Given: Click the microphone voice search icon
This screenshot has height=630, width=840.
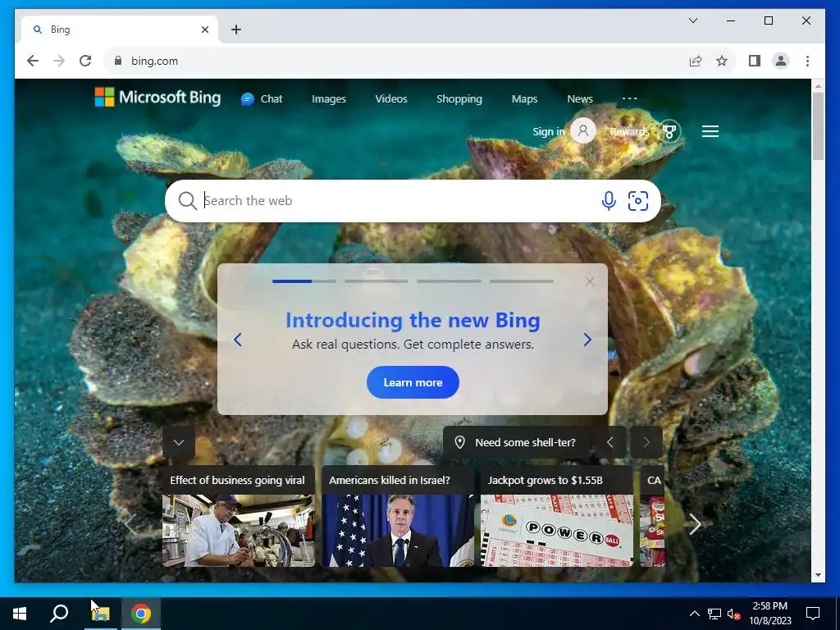Looking at the screenshot, I should 609,201.
